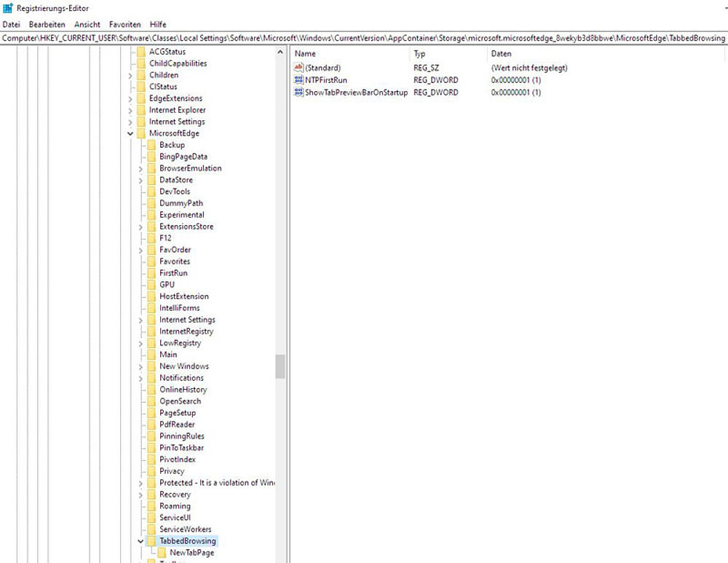Expand the Internet Explorer key
728x563 pixels.
(130, 110)
